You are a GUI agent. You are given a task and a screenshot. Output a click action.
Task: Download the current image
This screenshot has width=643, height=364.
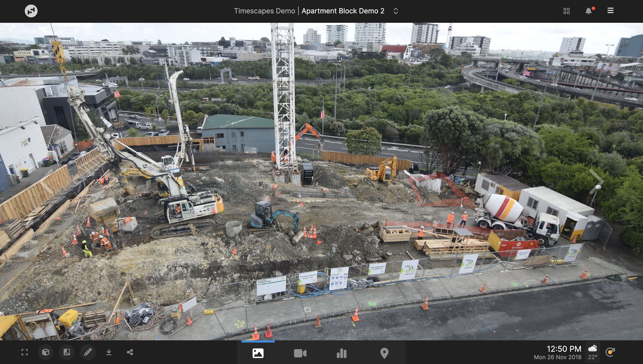(x=109, y=352)
